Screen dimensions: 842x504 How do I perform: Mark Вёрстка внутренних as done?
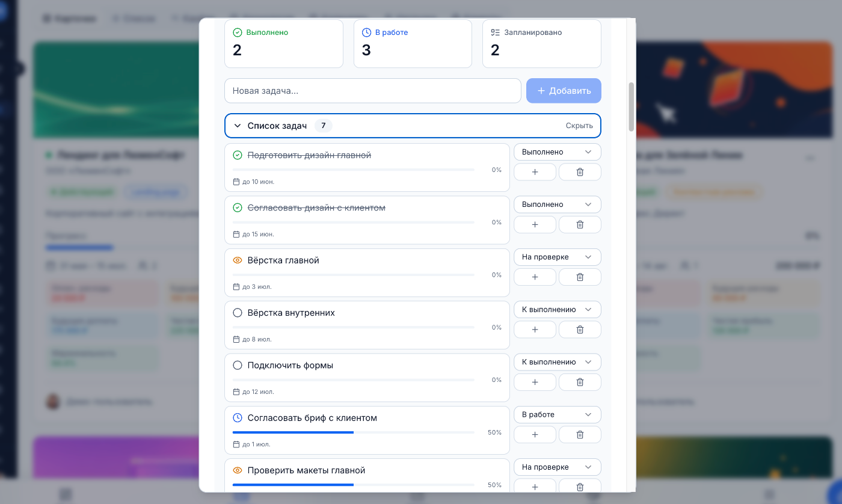pyautogui.click(x=238, y=313)
